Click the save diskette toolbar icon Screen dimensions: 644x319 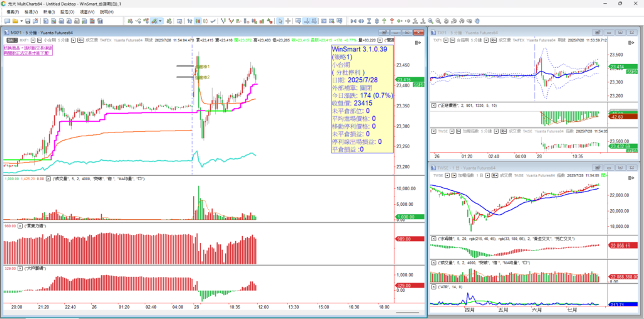click(28, 21)
